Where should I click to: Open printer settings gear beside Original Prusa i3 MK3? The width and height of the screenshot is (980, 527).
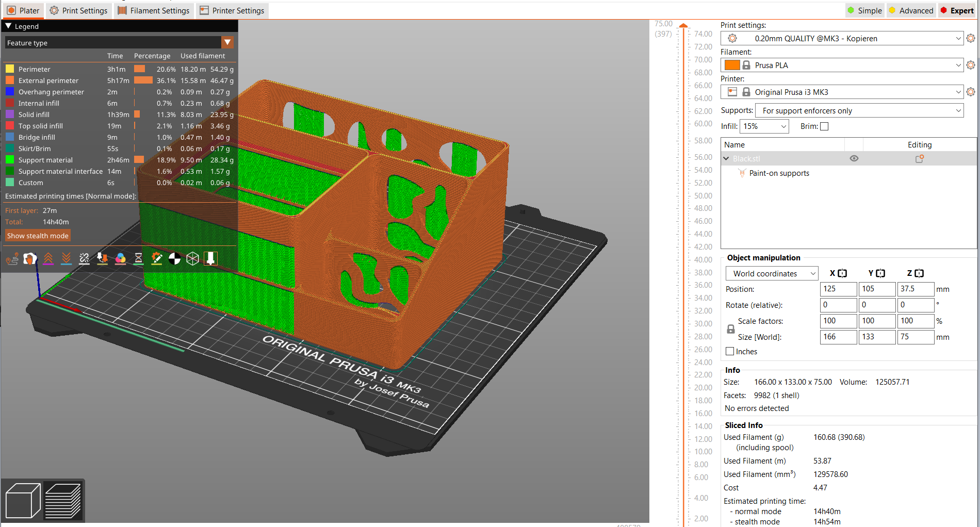tap(971, 92)
